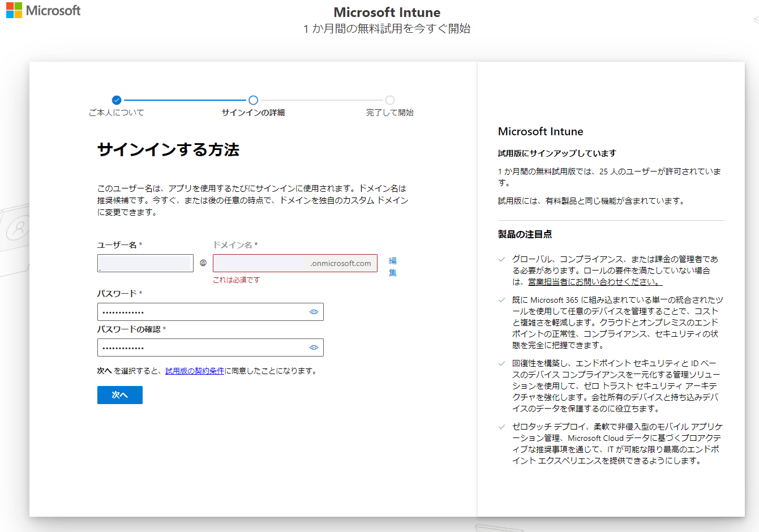Go back to the ご本人について step
This screenshot has width=759, height=532.
(117, 106)
